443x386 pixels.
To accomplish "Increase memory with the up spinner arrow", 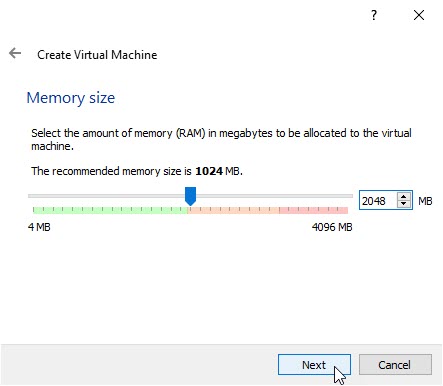I will click(404, 196).
